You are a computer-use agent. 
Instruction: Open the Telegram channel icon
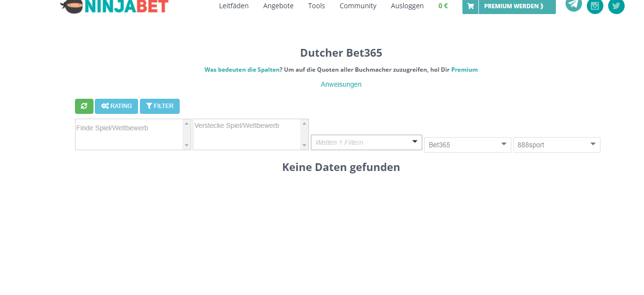574,4
